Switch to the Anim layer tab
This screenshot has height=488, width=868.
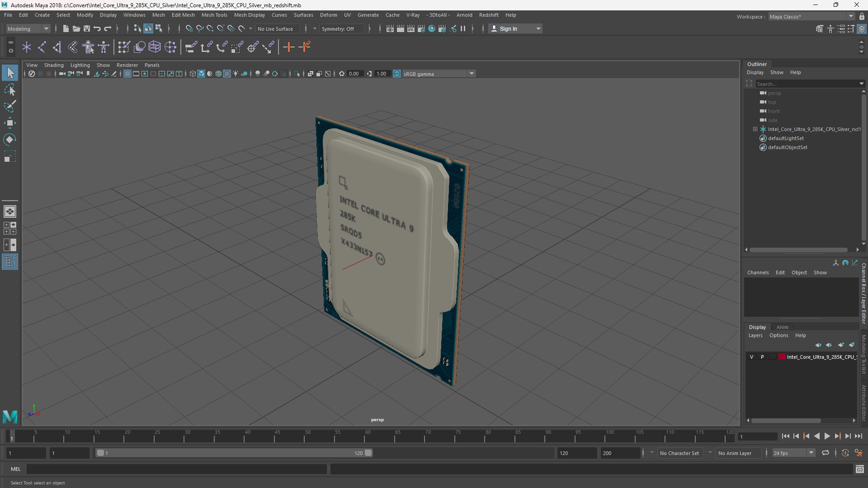pyautogui.click(x=783, y=327)
